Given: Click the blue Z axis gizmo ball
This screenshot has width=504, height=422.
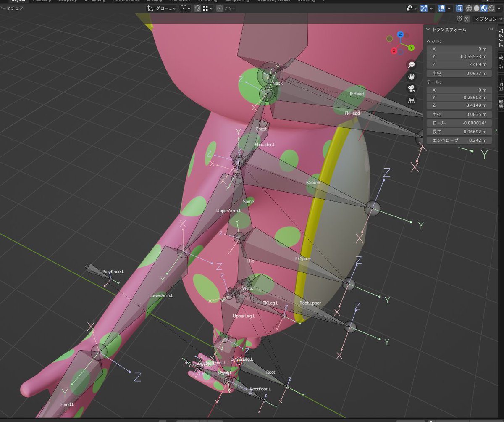Looking at the screenshot, I should pos(400,34).
